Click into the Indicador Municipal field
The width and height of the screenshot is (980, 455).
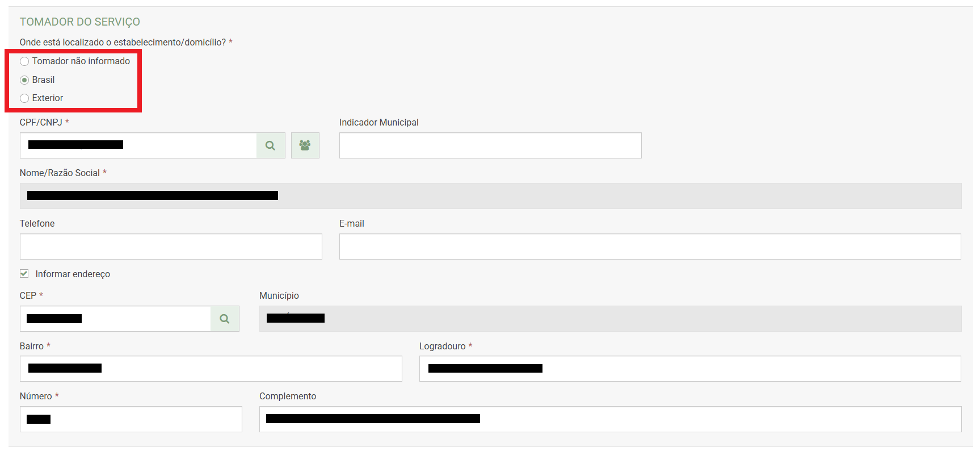(490, 145)
